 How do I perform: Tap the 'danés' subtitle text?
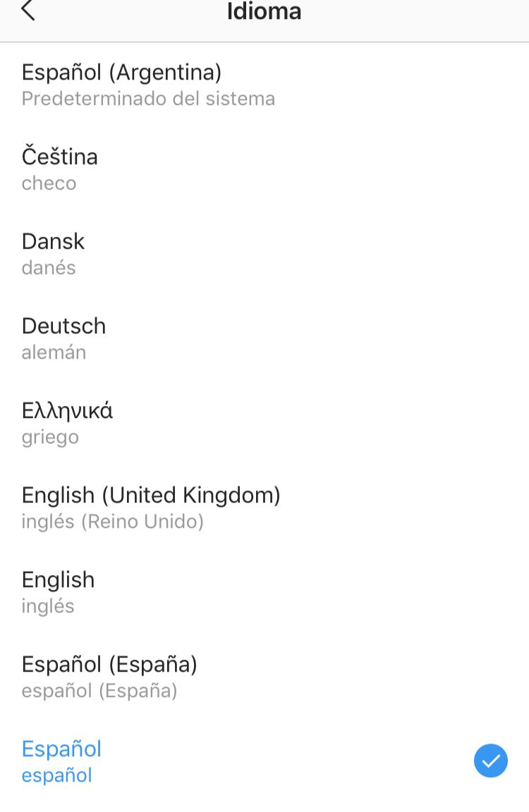tap(49, 268)
